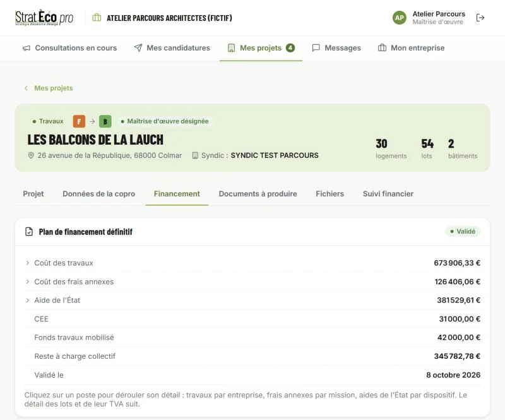This screenshot has width=505, height=420.
Task: Click the amount 42 000,00 €
Action: (x=459, y=337)
